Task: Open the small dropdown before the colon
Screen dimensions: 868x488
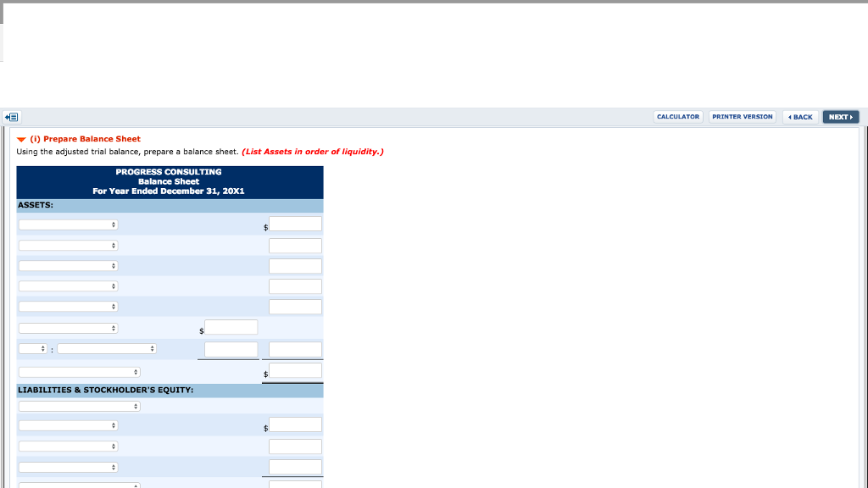Action: (x=33, y=348)
